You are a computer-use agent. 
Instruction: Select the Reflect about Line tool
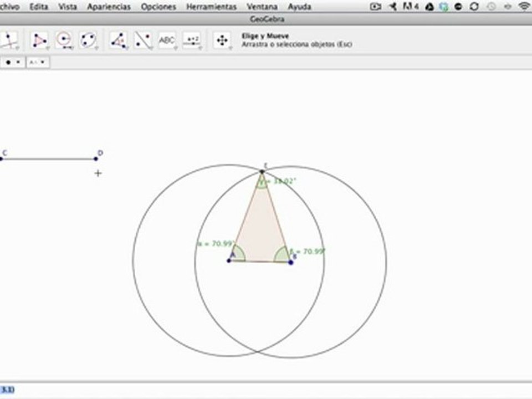[x=143, y=40]
